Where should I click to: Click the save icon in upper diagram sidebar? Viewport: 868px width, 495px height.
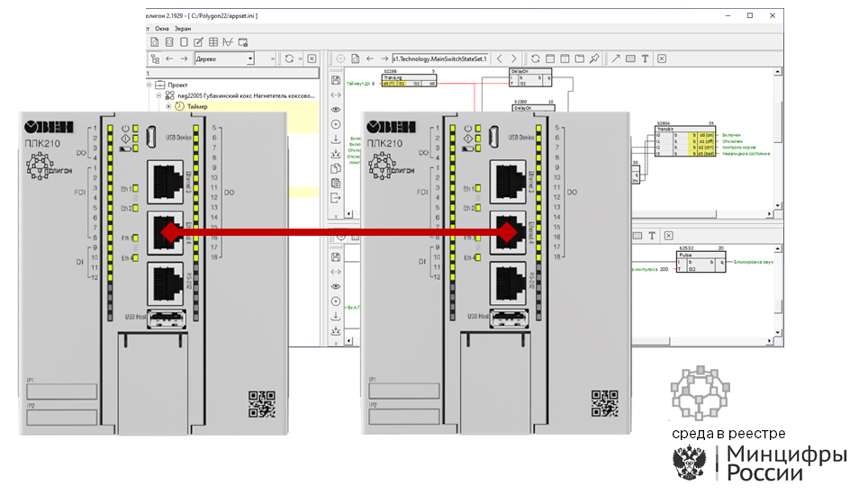336,78
